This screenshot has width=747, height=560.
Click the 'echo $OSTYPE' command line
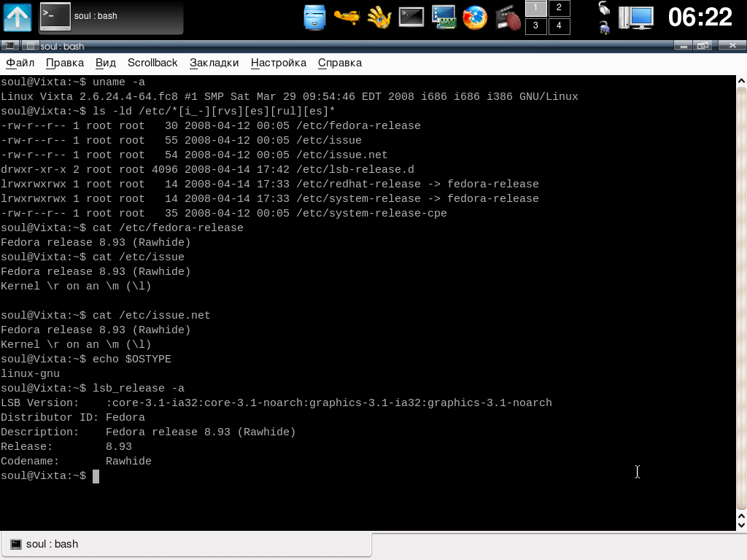tap(86, 359)
